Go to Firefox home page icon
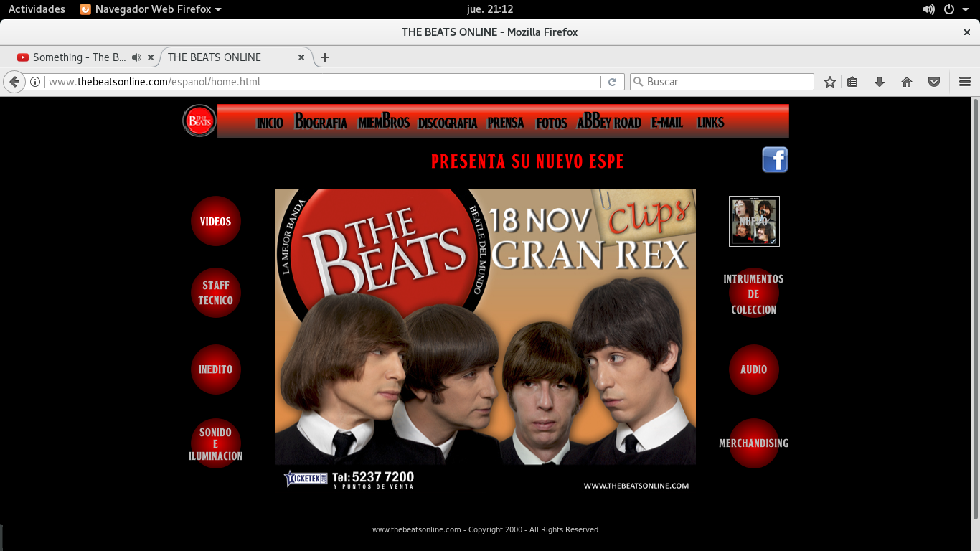This screenshot has width=980, height=551. (x=907, y=82)
